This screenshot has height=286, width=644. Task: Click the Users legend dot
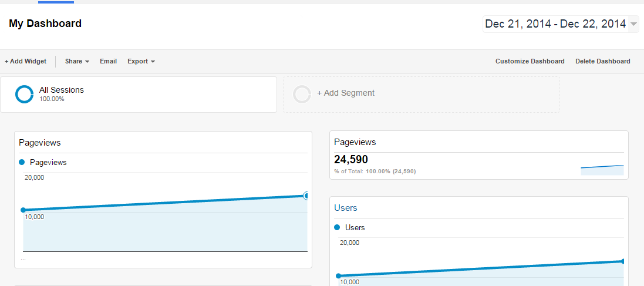tap(337, 227)
